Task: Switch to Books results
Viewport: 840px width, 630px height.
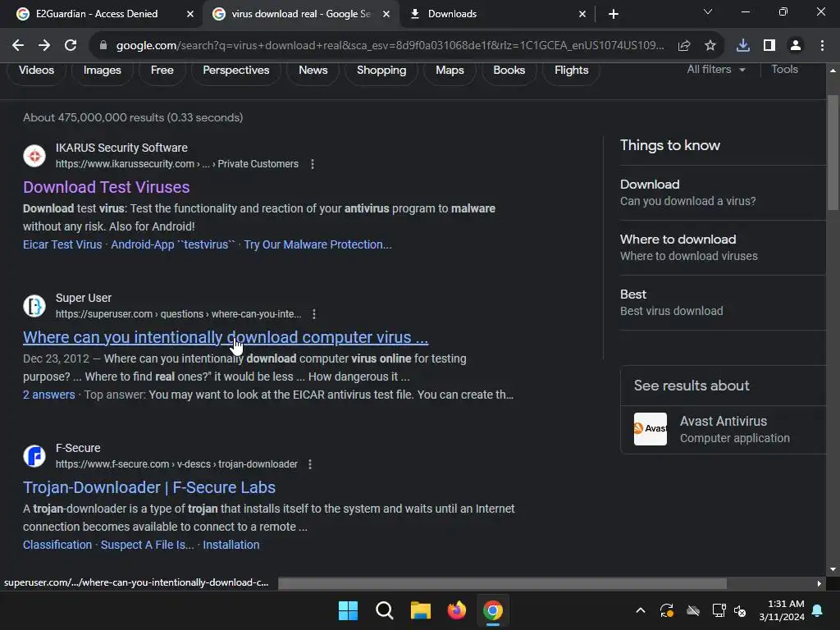Action: pyautogui.click(x=509, y=71)
